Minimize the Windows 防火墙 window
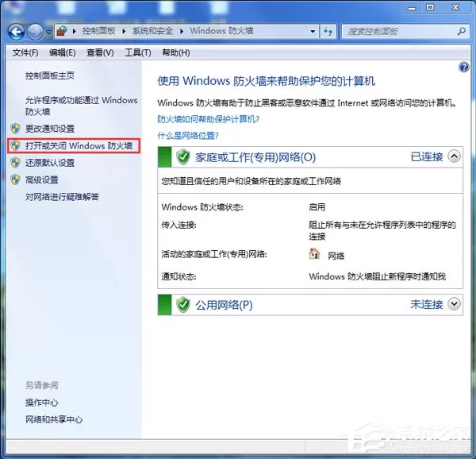The width and height of the screenshot is (476, 459). tap(411, 7)
